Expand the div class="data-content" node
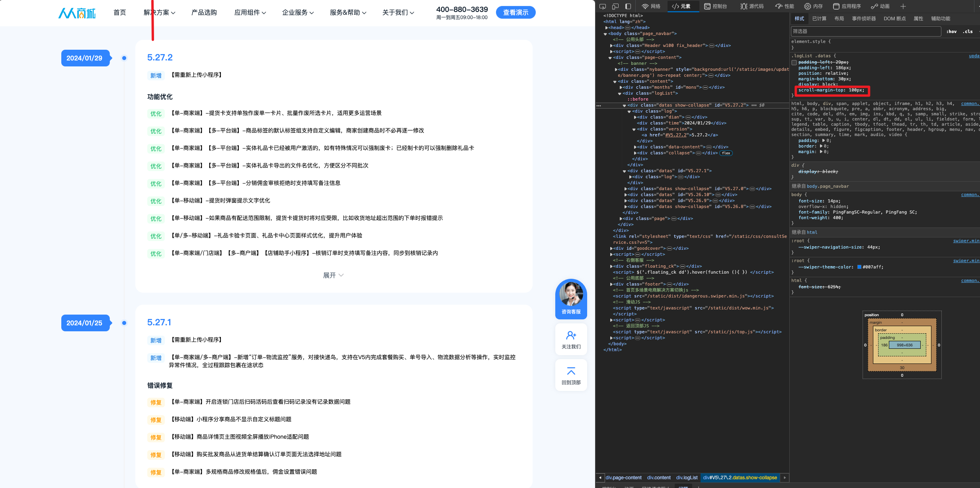The height and width of the screenshot is (488, 980). coord(635,147)
